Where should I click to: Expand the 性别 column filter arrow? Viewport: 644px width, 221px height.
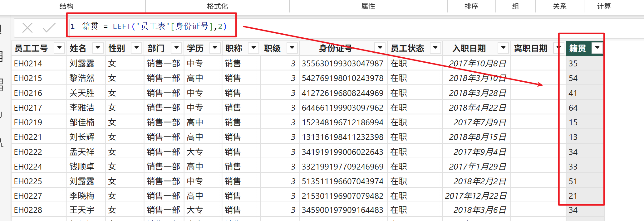[136, 48]
